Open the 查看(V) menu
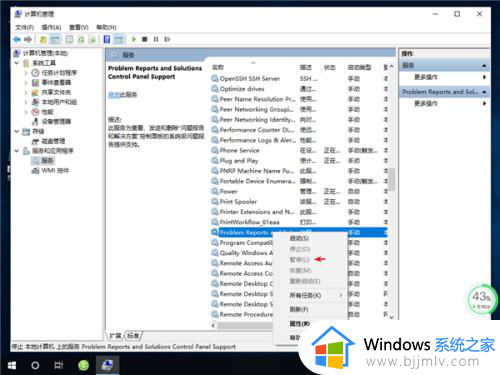500x375 pixels. coord(79,27)
